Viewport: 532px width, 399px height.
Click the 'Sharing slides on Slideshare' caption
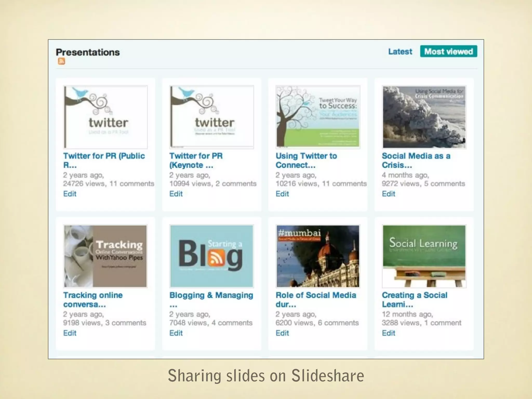266,376
